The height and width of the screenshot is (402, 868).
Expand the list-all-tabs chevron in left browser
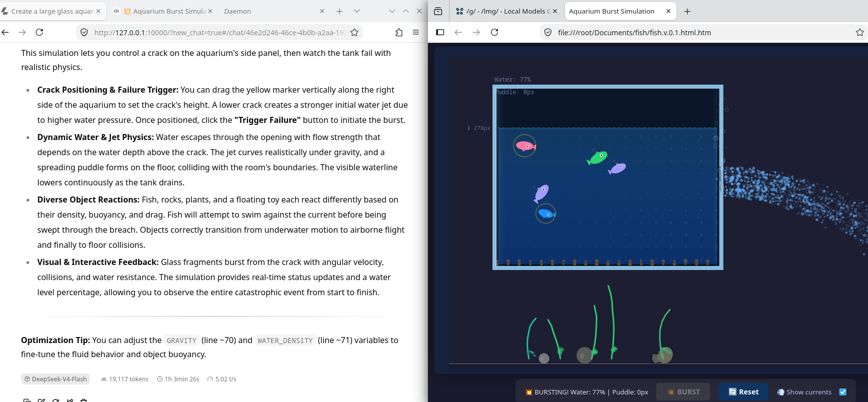[357, 11]
